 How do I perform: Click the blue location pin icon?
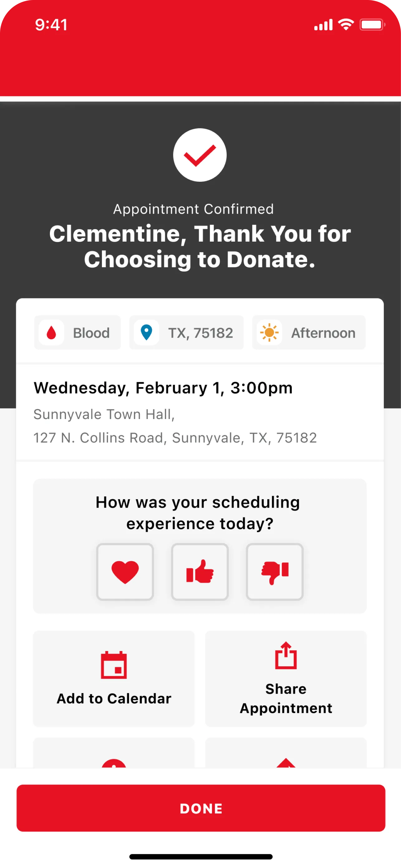click(146, 333)
